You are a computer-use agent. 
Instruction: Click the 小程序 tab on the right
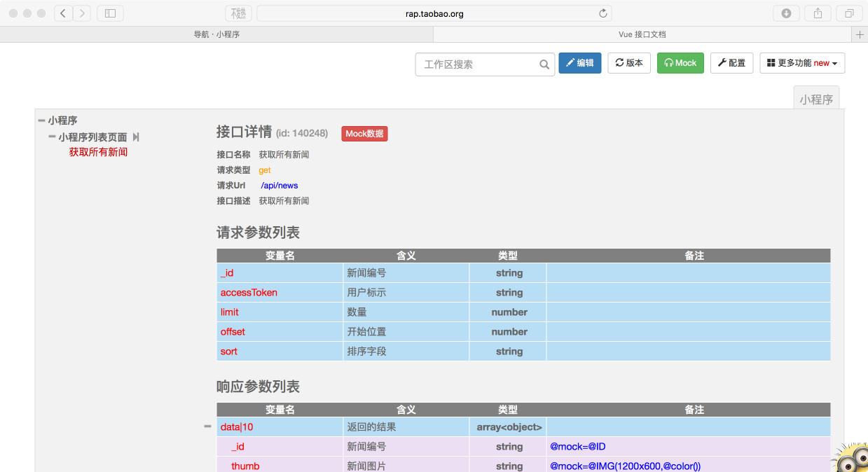[x=816, y=98]
